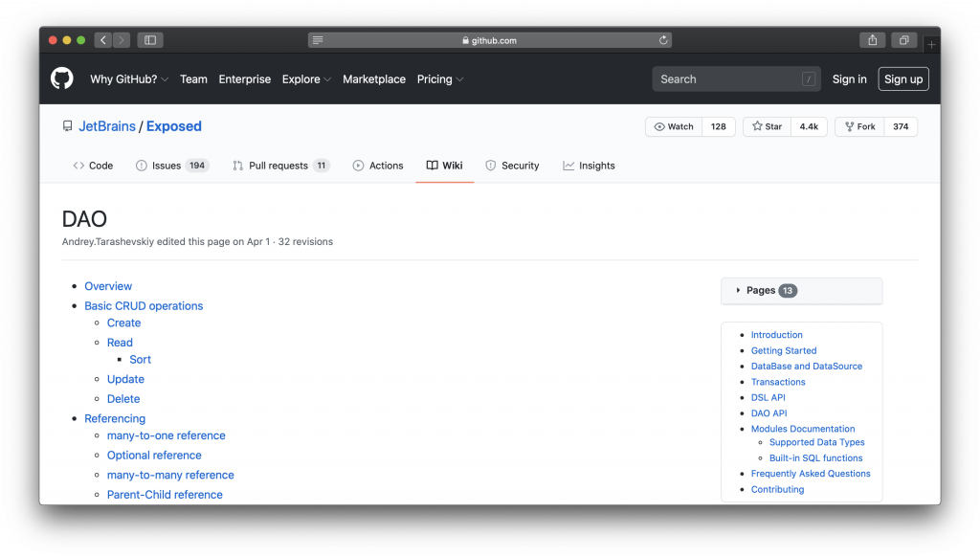Open Built-in SQL functions page
The height and width of the screenshot is (557, 980).
816,458
